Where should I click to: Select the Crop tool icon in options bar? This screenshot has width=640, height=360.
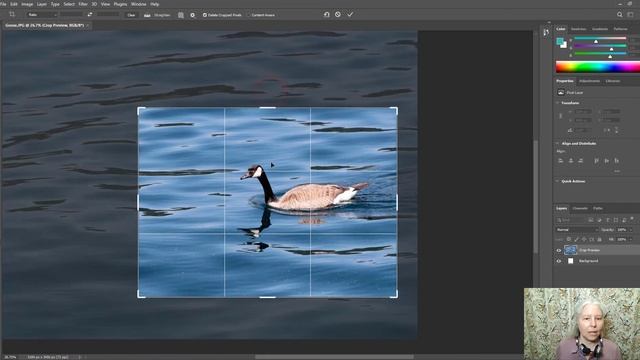tap(12, 14)
